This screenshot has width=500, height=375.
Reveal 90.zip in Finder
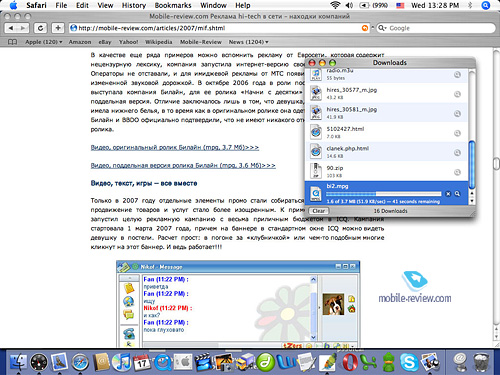coord(457,172)
